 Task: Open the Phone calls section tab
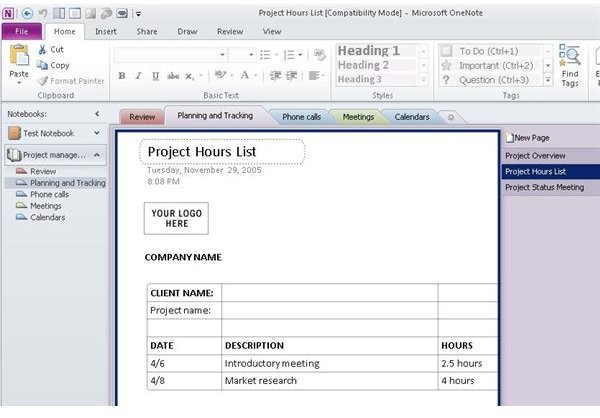301,117
